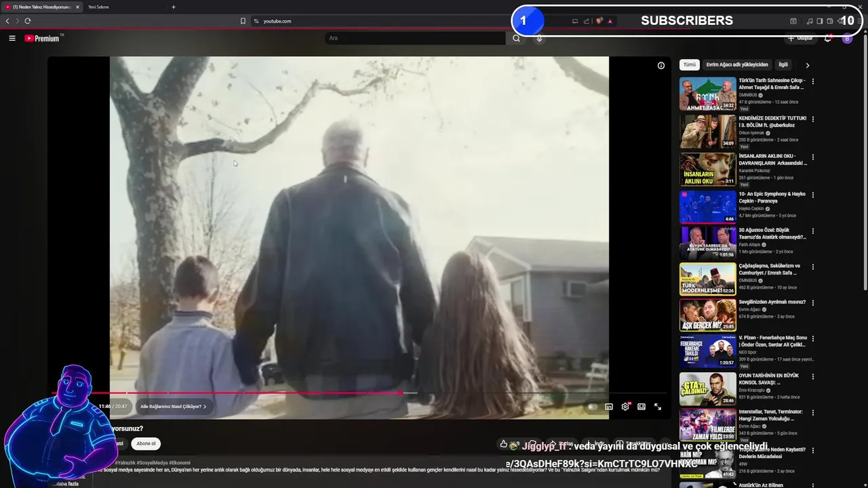The height and width of the screenshot is (488, 868).
Task: Click channel name 'Enis Kirazoğlu'
Action: click(x=751, y=390)
